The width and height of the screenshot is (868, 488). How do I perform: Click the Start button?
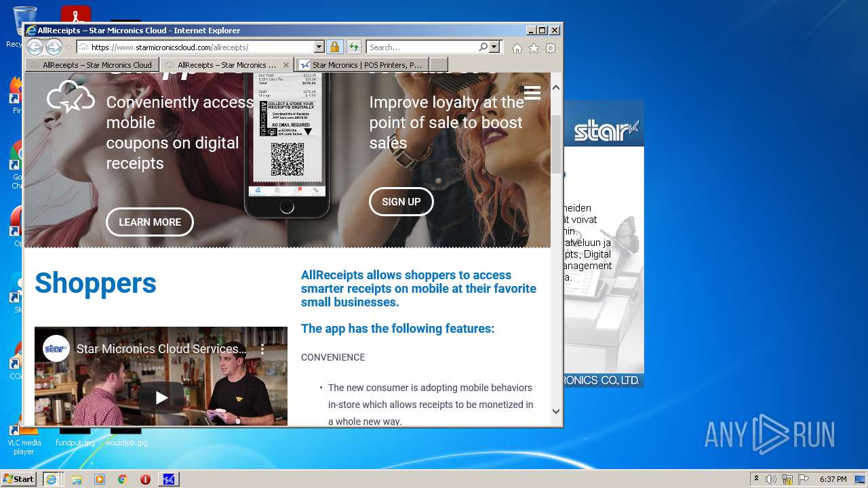coord(19,479)
